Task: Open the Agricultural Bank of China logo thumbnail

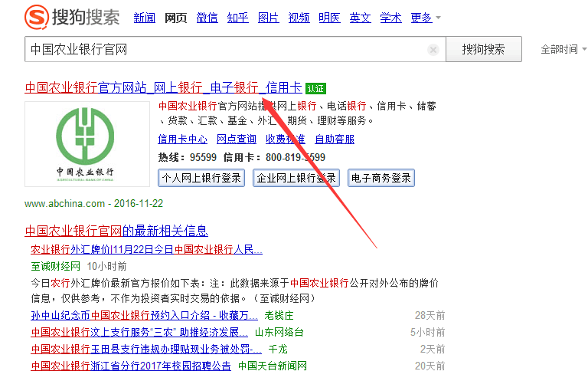Action: (x=87, y=144)
